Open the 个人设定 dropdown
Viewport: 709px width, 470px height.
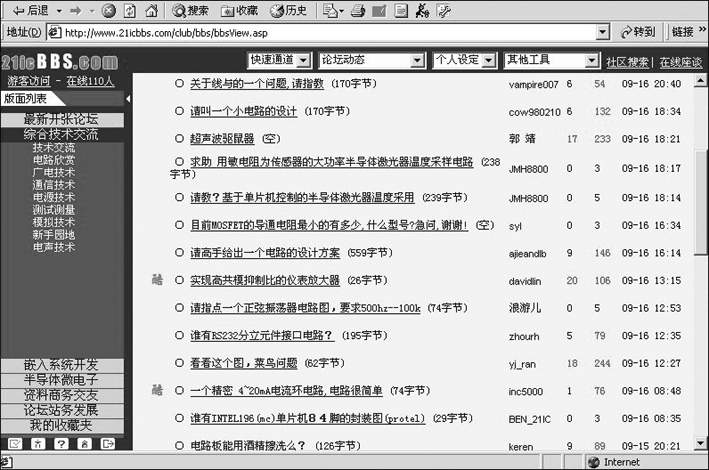[x=488, y=60]
